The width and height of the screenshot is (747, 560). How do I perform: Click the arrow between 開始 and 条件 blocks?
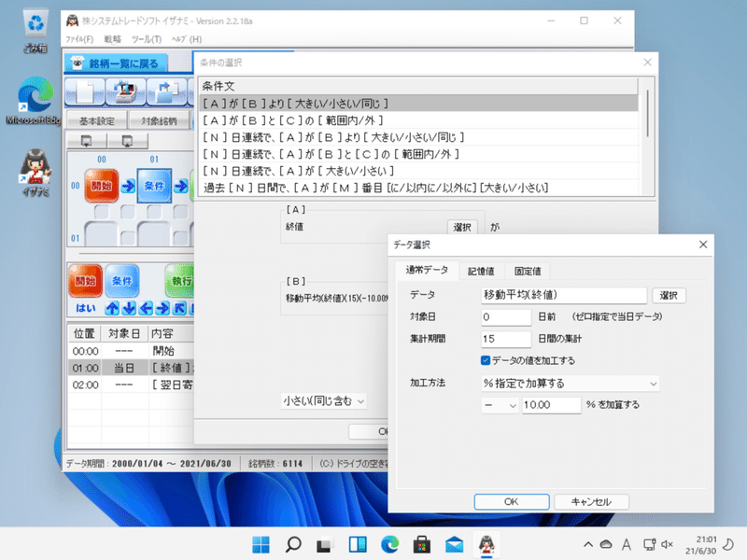128,186
